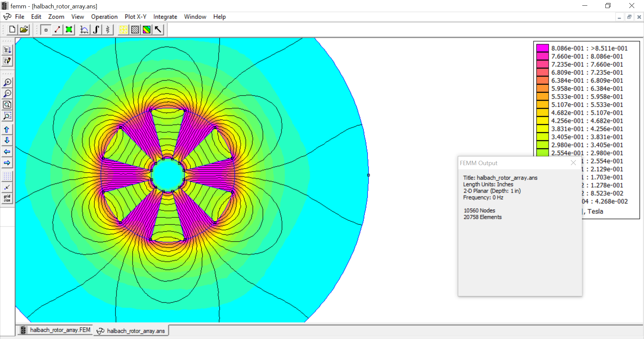Click the orange 5.958e-001 legend swatch

tap(542, 89)
